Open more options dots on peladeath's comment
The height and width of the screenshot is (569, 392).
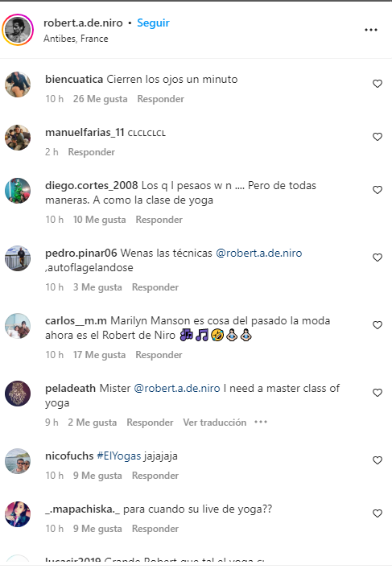tap(261, 422)
